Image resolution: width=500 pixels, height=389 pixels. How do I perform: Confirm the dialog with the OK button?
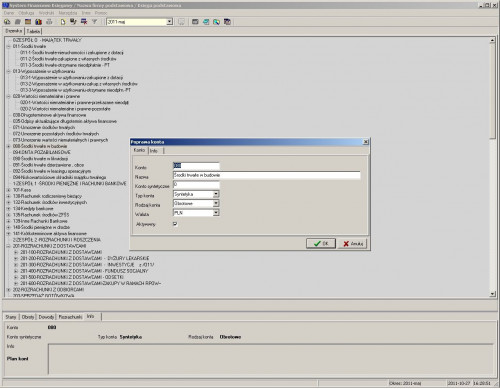pyautogui.click(x=321, y=244)
